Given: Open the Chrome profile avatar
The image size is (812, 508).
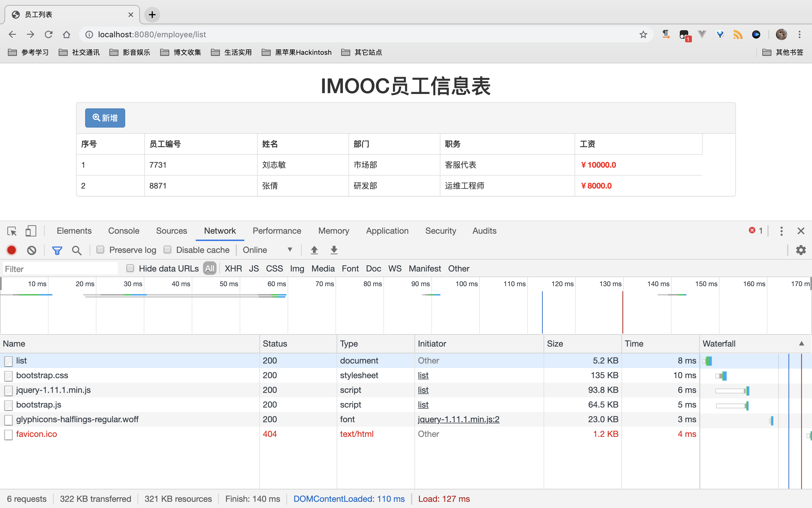Looking at the screenshot, I should coord(782,34).
